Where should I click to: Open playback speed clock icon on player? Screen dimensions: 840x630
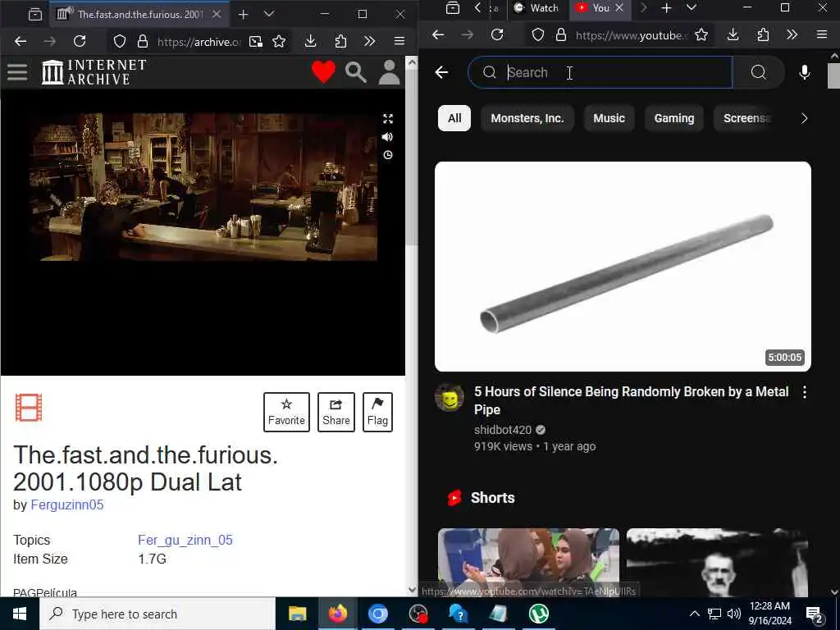tap(388, 155)
